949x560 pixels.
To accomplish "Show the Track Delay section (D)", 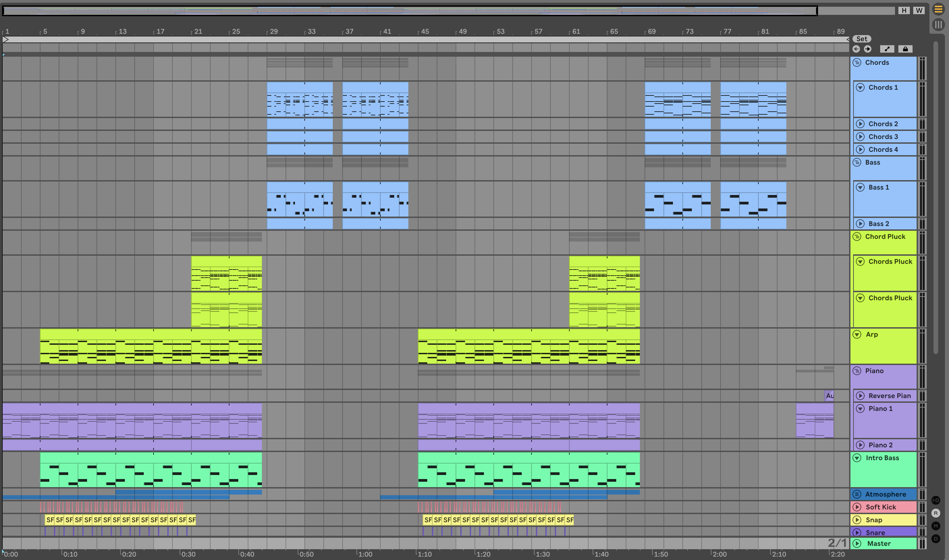I will coord(936,539).
